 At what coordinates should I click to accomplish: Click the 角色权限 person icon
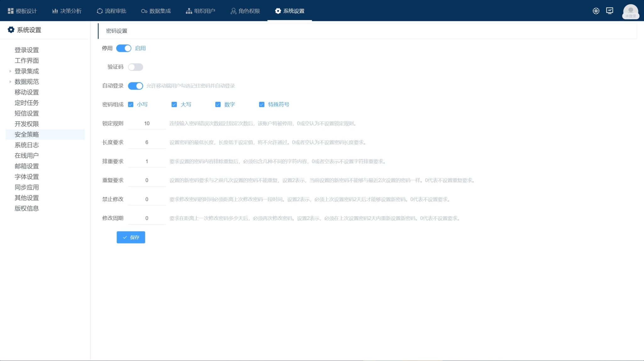click(x=233, y=11)
